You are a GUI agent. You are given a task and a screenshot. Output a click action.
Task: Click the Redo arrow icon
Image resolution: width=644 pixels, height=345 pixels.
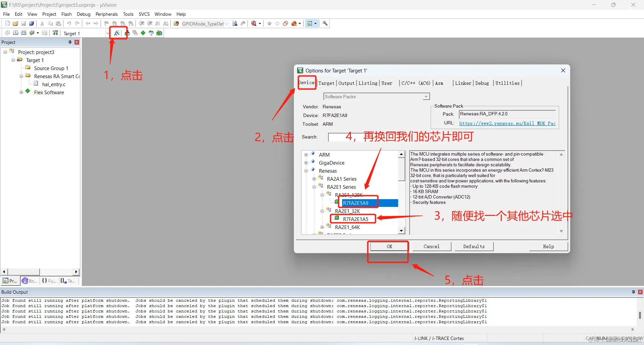(77, 23)
